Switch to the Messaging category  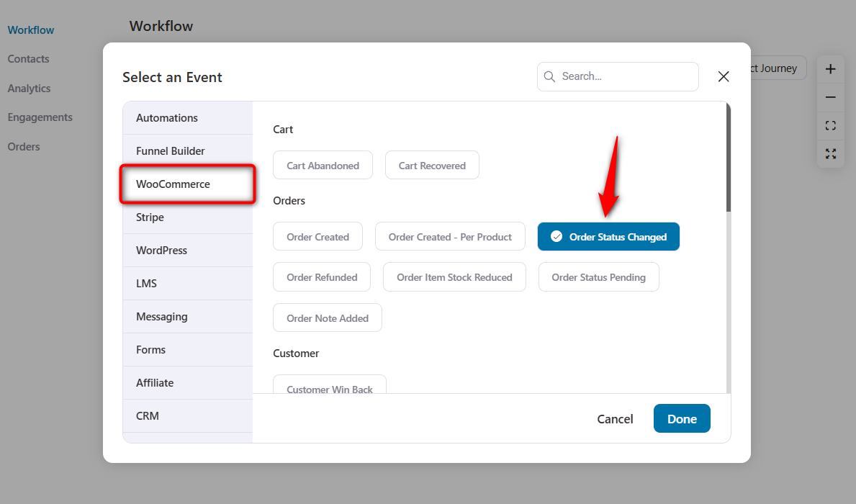(x=188, y=317)
